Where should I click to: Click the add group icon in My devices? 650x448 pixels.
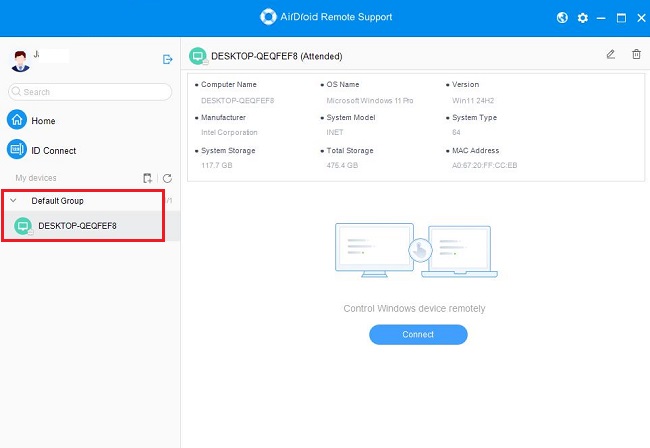[x=148, y=178]
